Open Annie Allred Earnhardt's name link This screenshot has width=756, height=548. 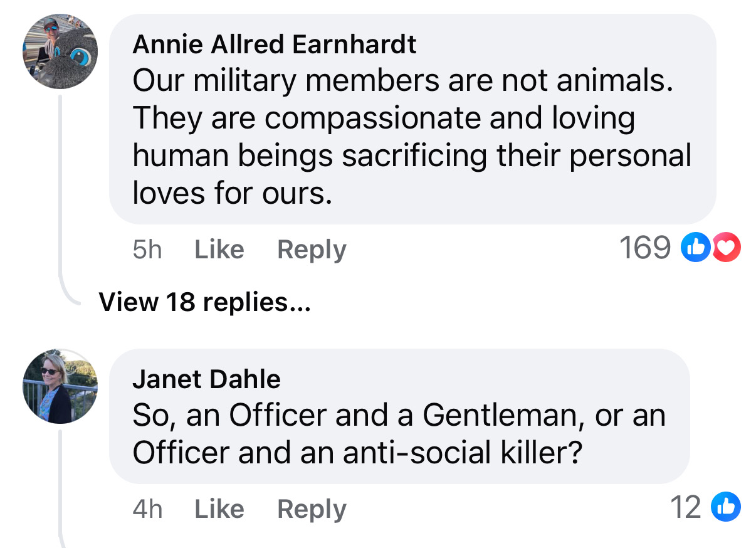pos(275,45)
